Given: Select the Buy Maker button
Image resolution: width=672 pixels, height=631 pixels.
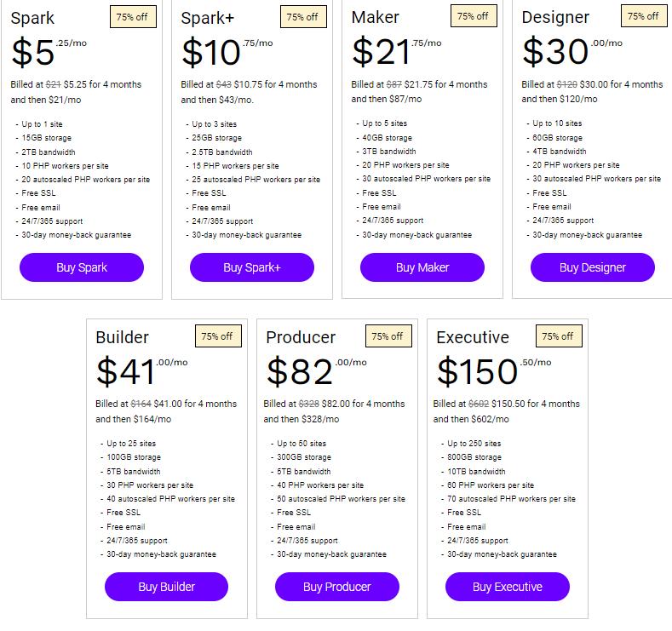Looking at the screenshot, I should pos(422,267).
